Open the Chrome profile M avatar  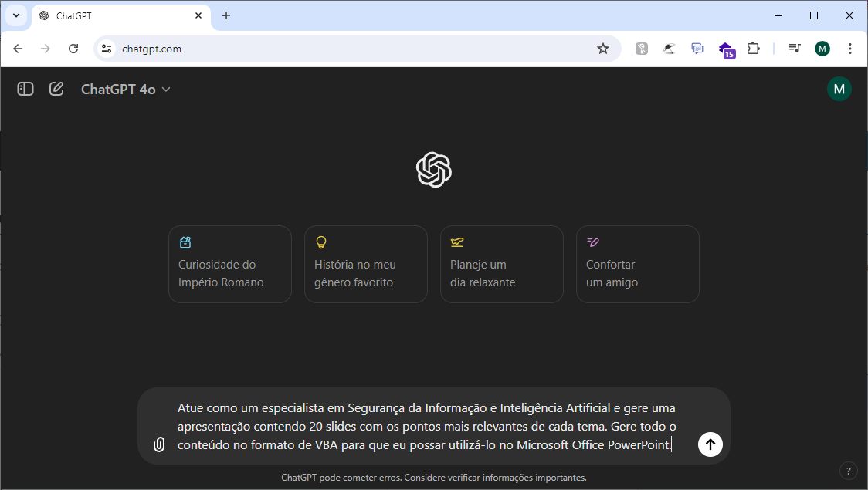click(822, 49)
